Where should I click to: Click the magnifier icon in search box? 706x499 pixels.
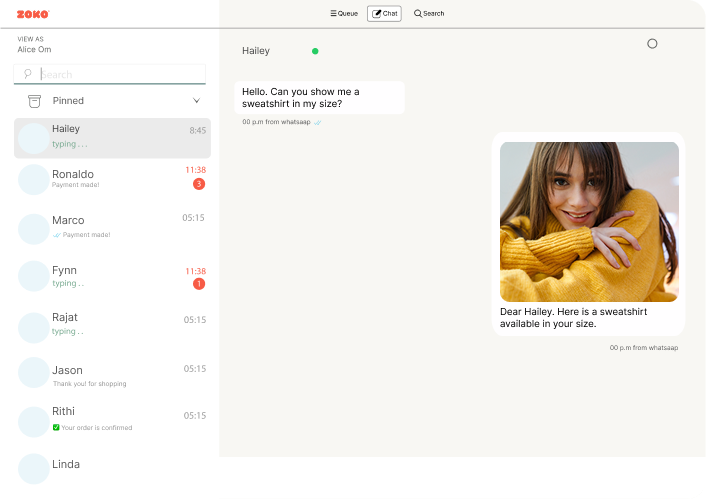(27, 73)
